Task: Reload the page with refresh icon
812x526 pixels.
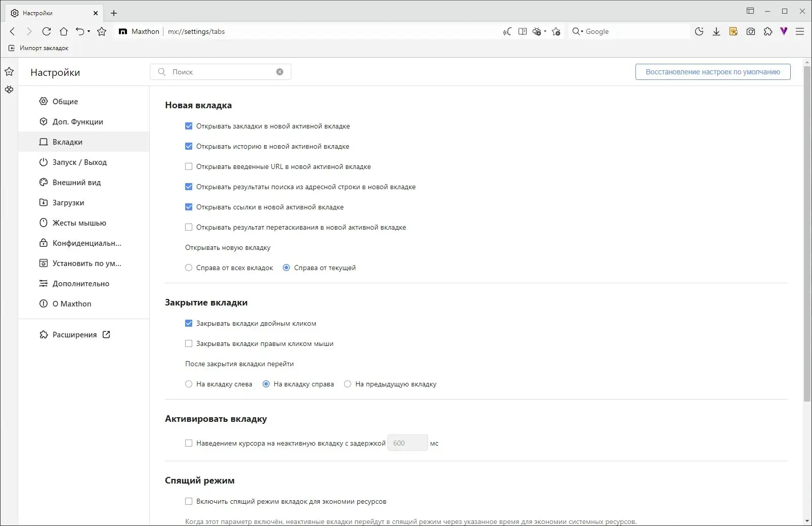Action: pyautogui.click(x=47, y=31)
